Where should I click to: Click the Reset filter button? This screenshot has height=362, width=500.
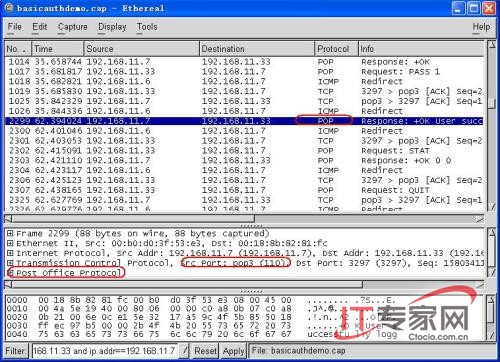tap(205, 351)
